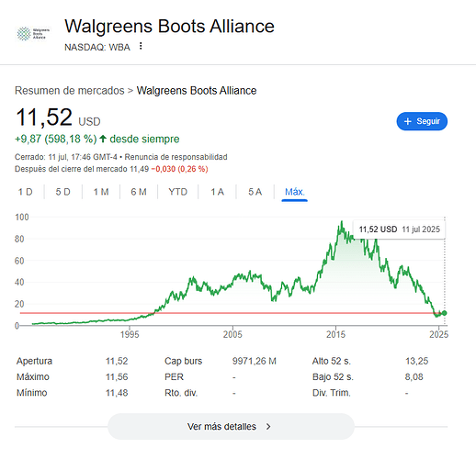The image size is (476, 459).
Task: Select the 1 A range tab
Action: 217,192
